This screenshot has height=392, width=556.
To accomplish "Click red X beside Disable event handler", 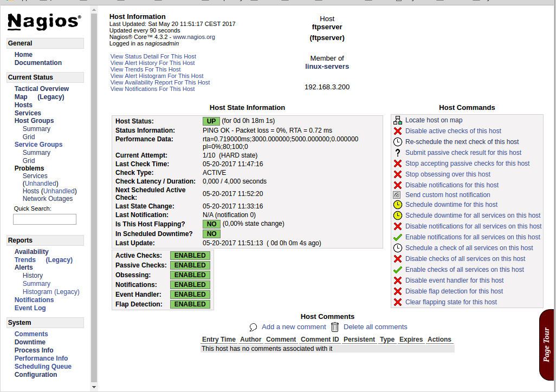I will pos(398,280).
